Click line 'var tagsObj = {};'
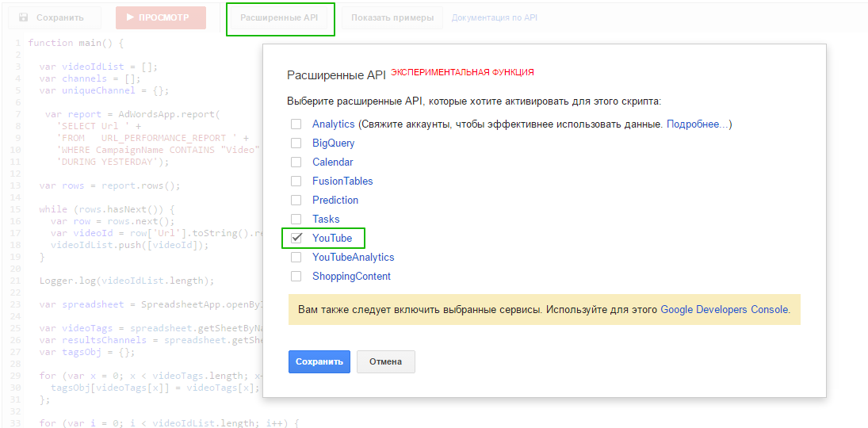868x428 pixels. point(87,352)
